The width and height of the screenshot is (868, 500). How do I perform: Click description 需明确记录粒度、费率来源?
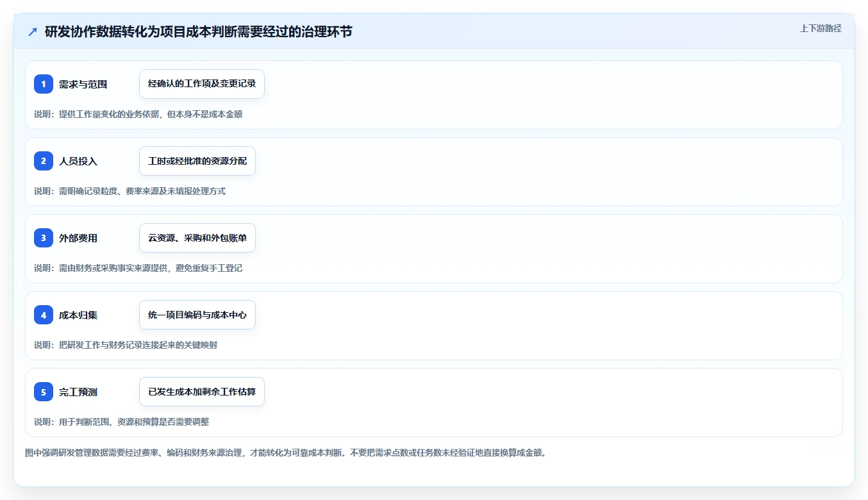(129, 191)
